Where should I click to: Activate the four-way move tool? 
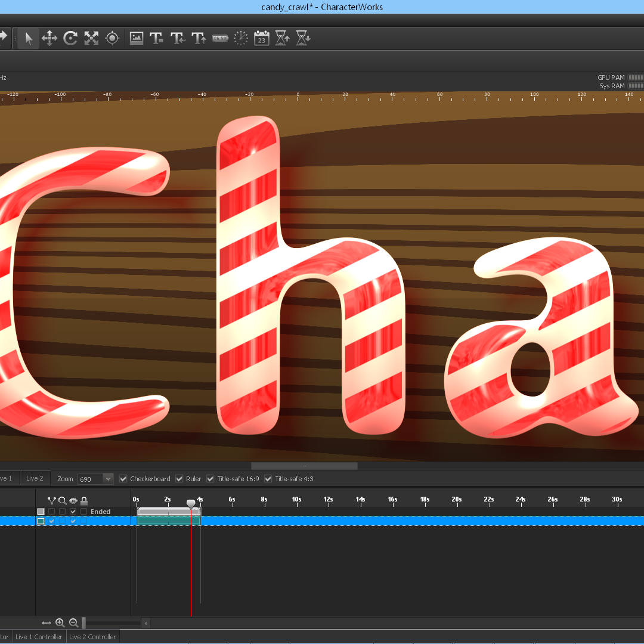pos(49,39)
